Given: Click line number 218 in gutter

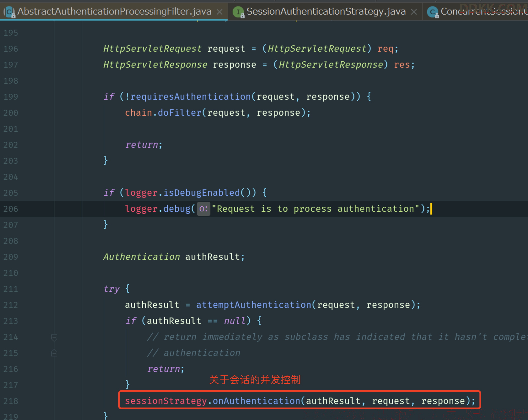Looking at the screenshot, I should [x=11, y=401].
